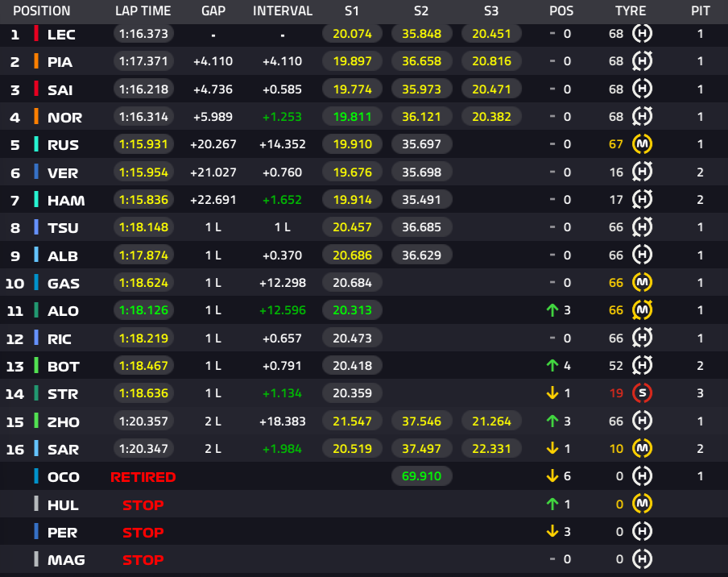This screenshot has width=728, height=577.
Task: Click the hard tyre icon in PIA row
Action: coord(642,61)
